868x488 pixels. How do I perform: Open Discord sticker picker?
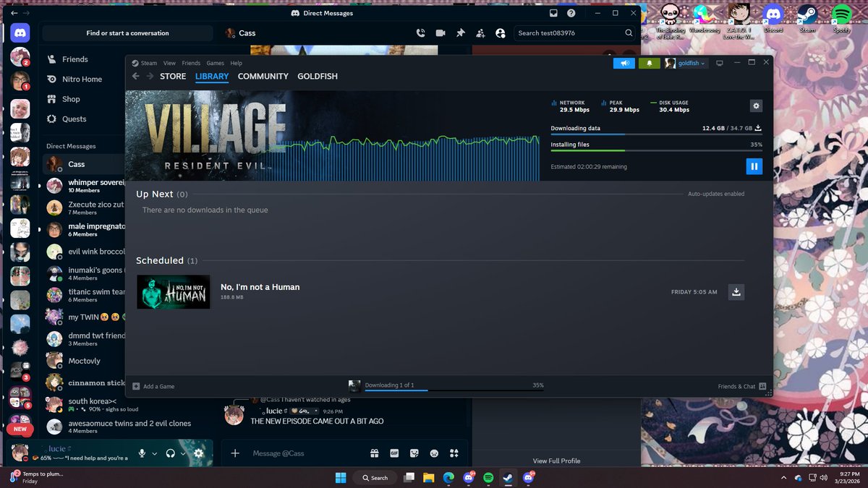click(x=414, y=453)
